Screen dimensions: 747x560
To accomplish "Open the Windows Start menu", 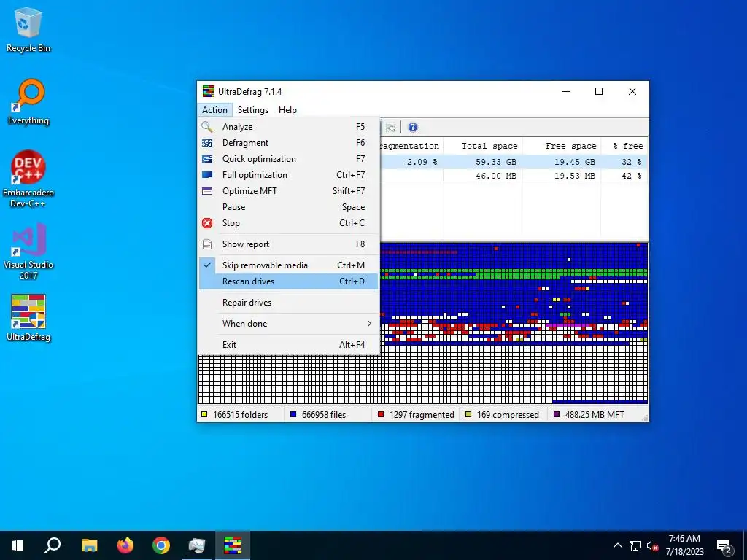I will 18,545.
